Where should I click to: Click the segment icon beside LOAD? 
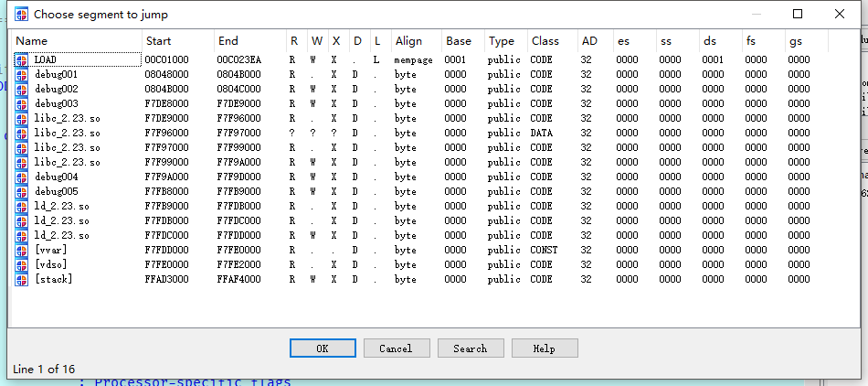[22, 59]
